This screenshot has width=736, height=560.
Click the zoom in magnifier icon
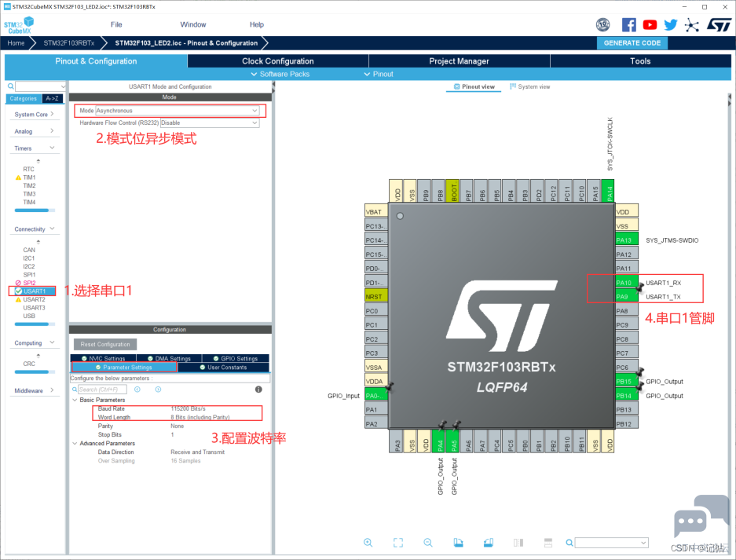(368, 543)
